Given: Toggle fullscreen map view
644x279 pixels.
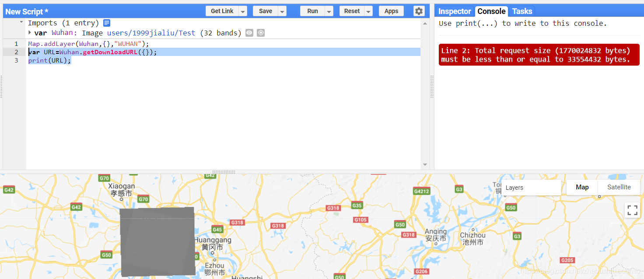Looking at the screenshot, I should pyautogui.click(x=632, y=210).
